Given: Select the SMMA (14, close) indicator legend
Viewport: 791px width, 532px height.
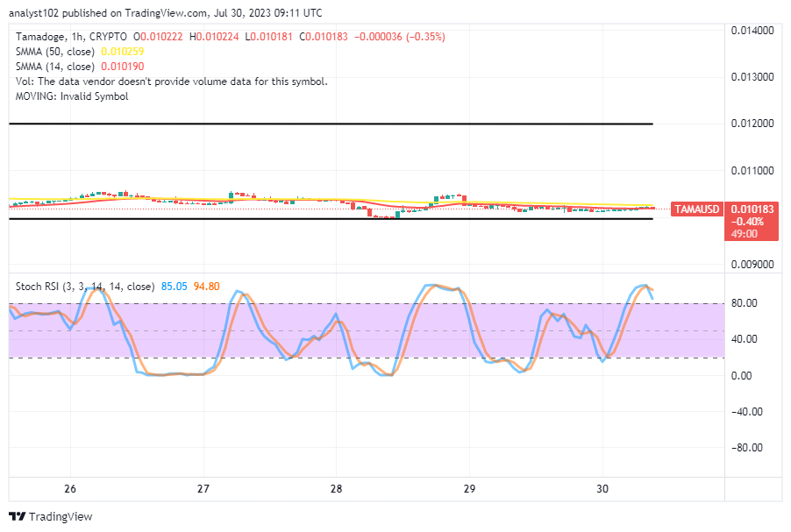Looking at the screenshot, I should [55, 67].
